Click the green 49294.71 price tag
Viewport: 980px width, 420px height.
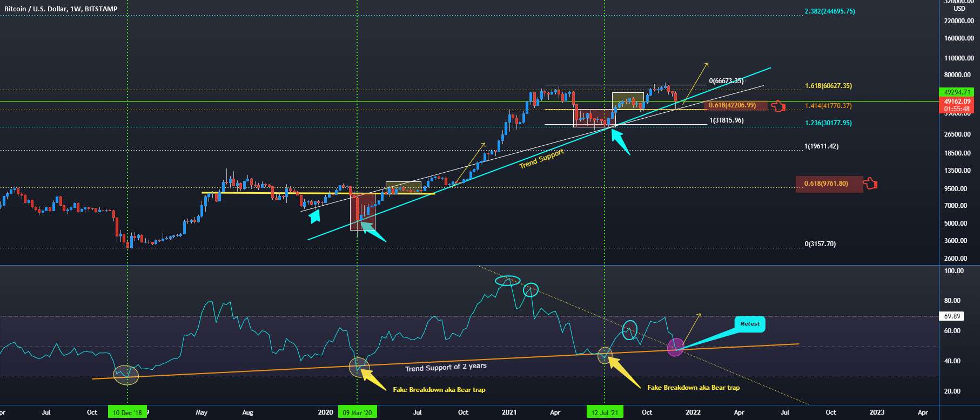tap(957, 92)
